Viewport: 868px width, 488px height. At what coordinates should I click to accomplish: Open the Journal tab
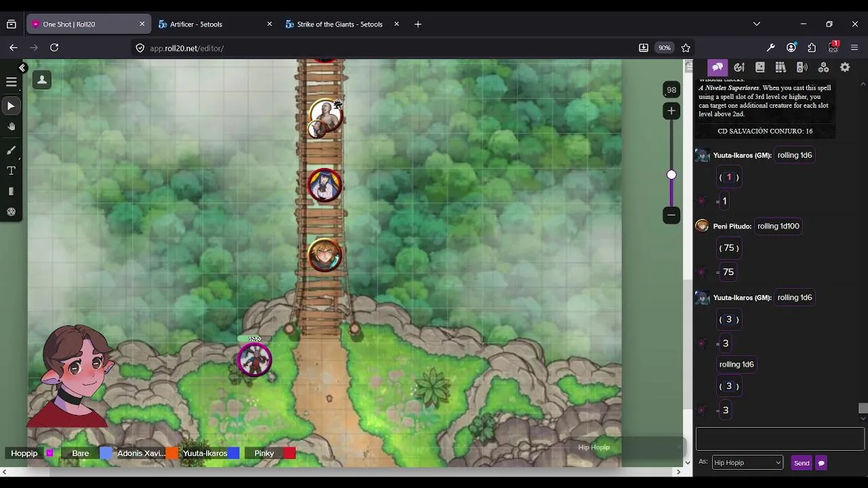(760, 67)
